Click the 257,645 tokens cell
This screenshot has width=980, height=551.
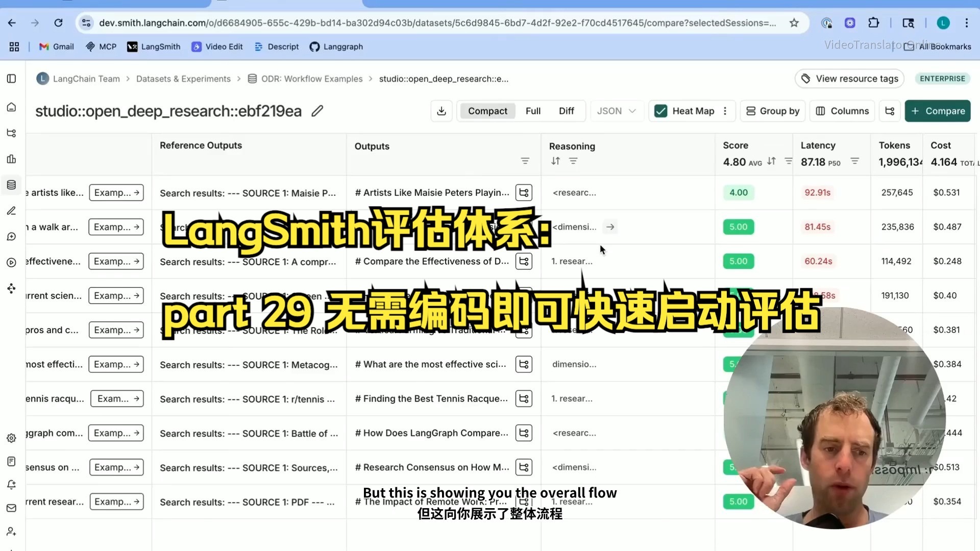897,193
